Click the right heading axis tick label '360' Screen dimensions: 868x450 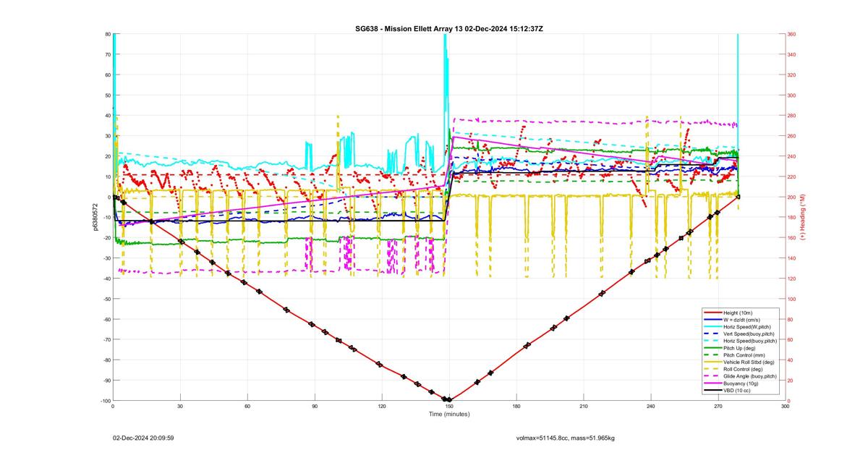(792, 34)
